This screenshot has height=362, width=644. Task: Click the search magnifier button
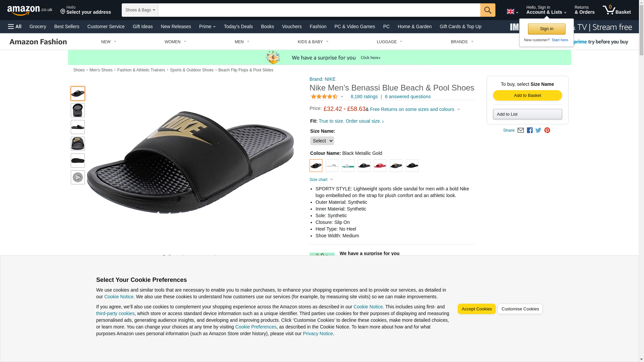pyautogui.click(x=488, y=10)
